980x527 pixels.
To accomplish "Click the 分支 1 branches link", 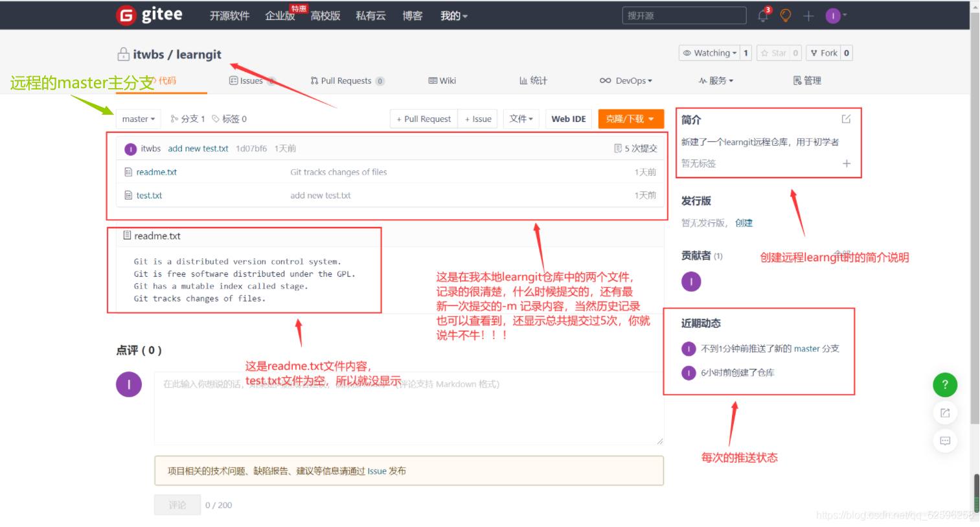I will coord(188,119).
